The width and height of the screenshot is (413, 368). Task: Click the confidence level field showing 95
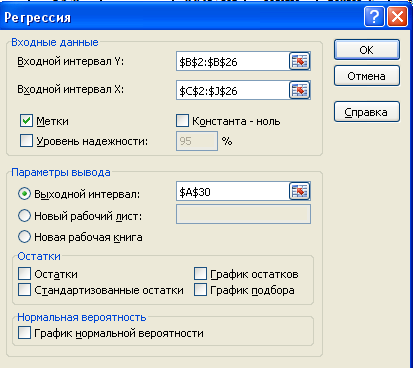click(x=197, y=141)
